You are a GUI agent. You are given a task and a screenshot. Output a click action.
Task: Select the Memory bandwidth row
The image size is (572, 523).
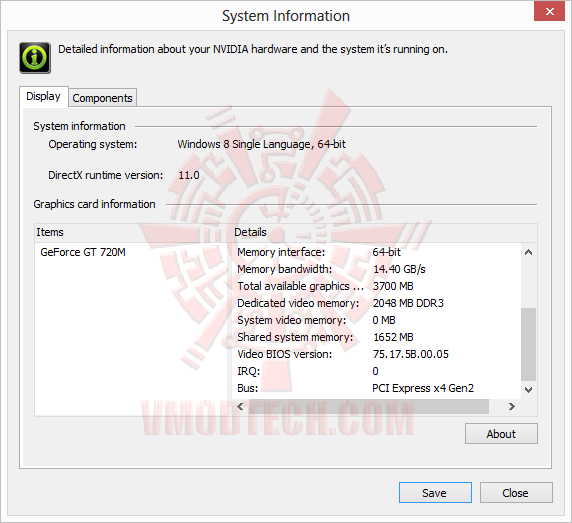pyautogui.click(x=376, y=269)
